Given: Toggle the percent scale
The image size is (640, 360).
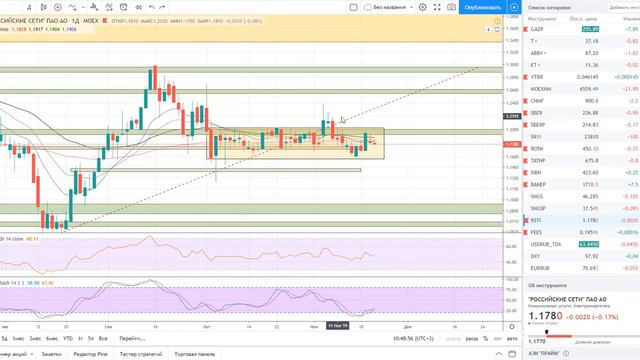Looking at the screenshot, I should (486, 338).
